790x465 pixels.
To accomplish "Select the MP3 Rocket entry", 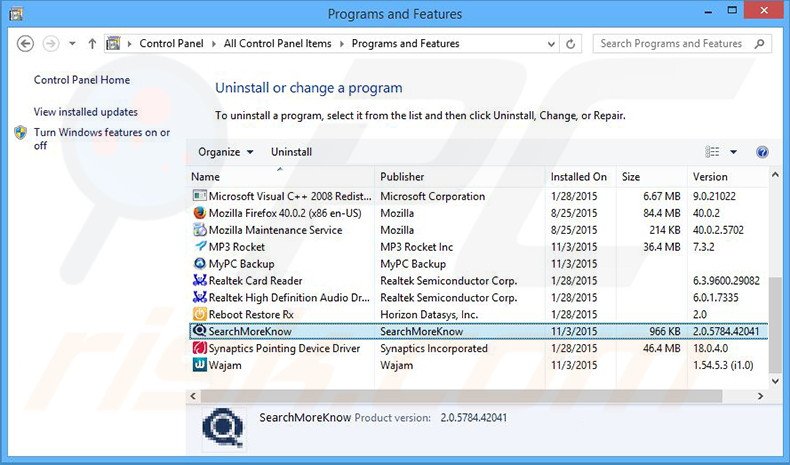I will point(237,247).
